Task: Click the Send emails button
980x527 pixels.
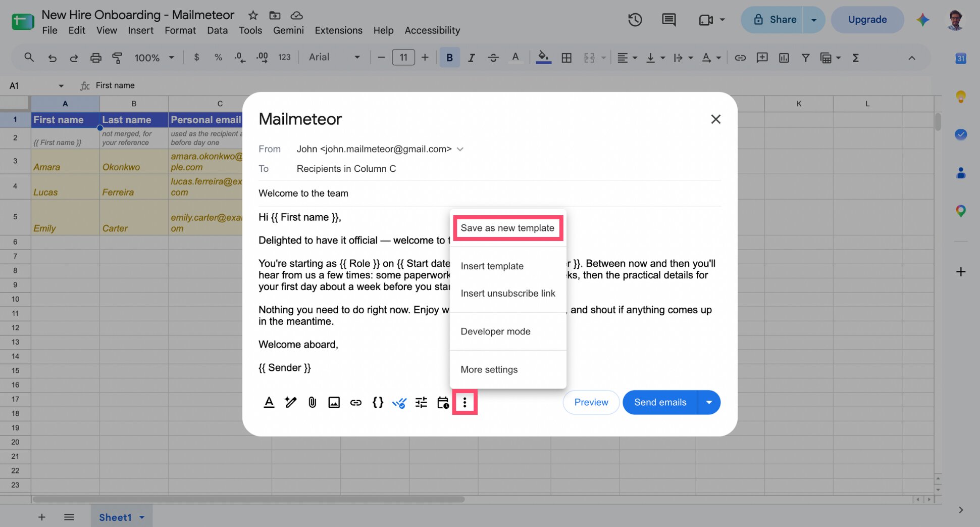Action: coord(660,402)
